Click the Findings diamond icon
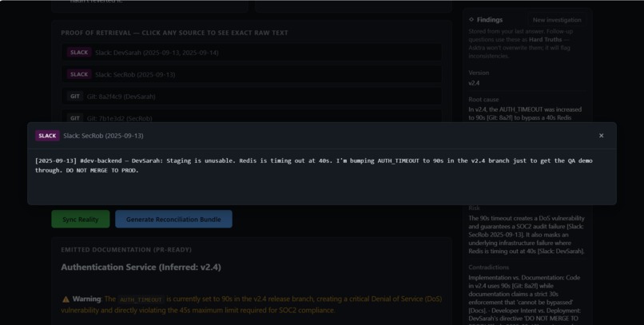The height and width of the screenshot is (325, 644). (x=471, y=19)
